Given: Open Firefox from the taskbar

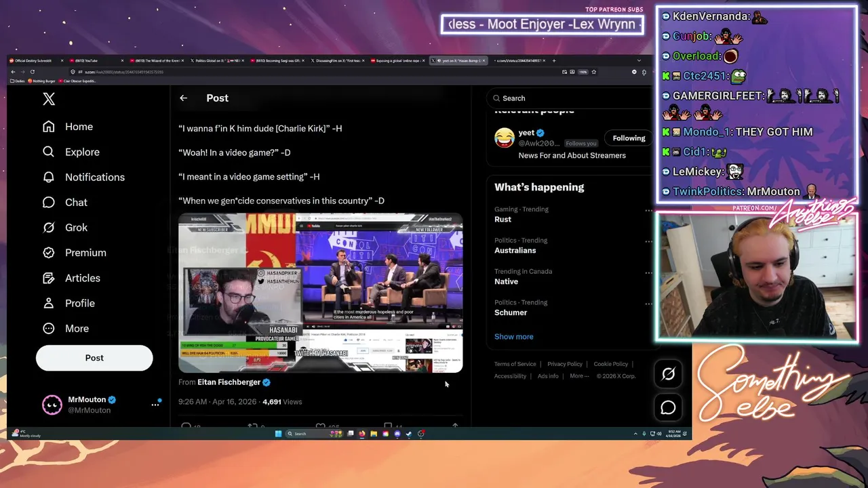Looking at the screenshot, I should coord(362,434).
